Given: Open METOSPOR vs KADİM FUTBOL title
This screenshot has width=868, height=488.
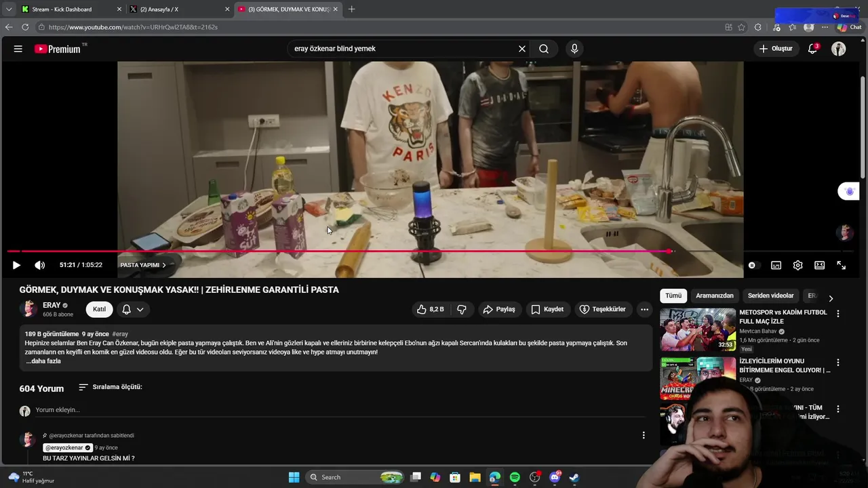Looking at the screenshot, I should (783, 317).
